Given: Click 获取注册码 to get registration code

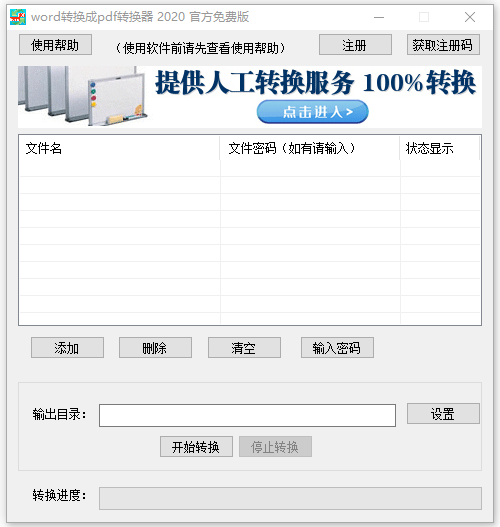Looking at the screenshot, I should click(x=443, y=44).
